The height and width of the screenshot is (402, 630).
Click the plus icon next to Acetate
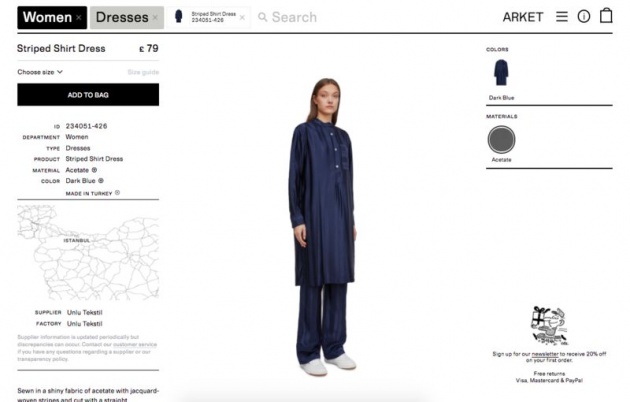coord(94,170)
